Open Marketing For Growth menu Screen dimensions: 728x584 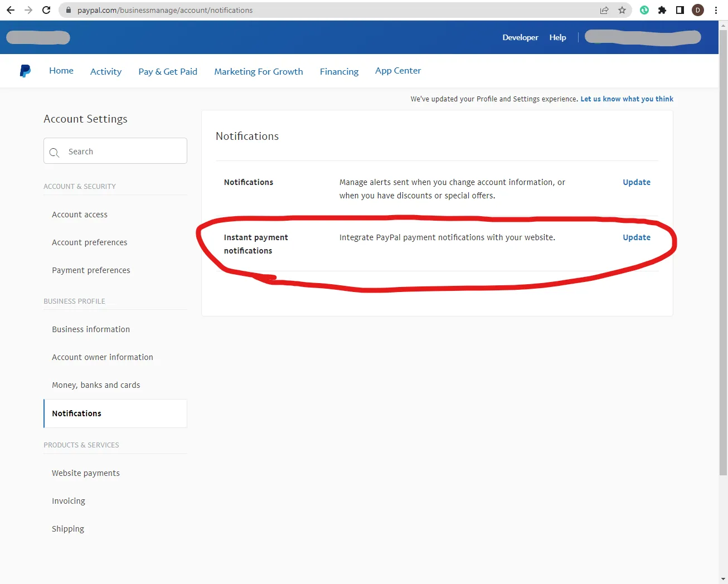point(259,71)
